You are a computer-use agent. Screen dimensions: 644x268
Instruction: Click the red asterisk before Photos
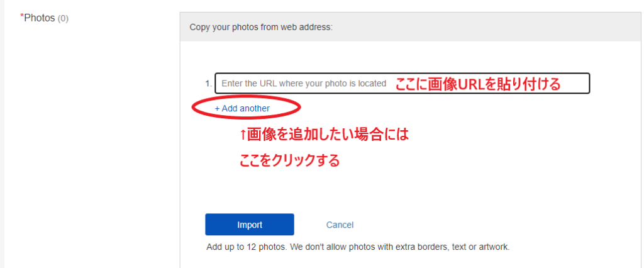(22, 16)
